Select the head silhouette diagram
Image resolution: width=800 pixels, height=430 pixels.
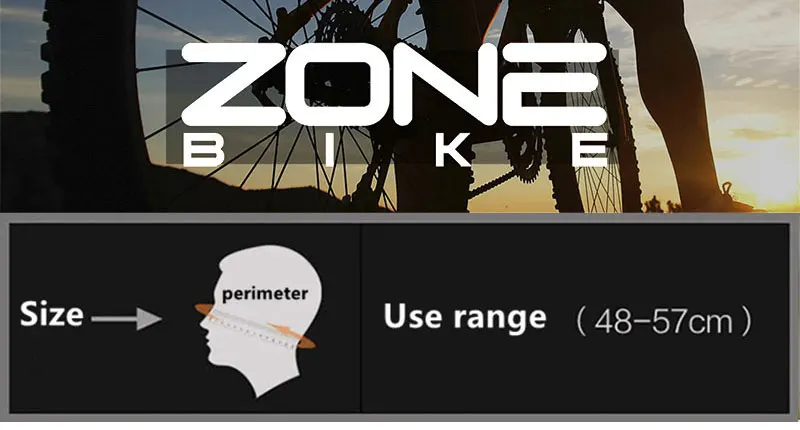tap(260, 320)
